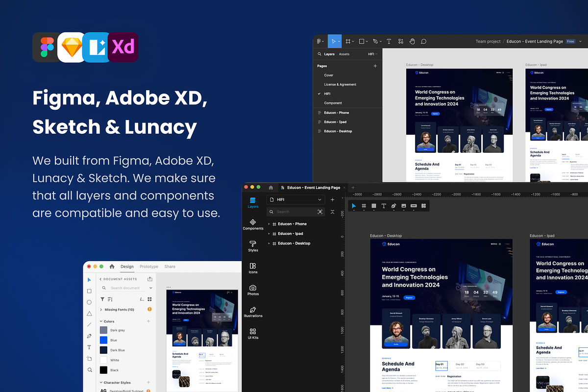The image size is (588, 392).
Task: Select the Blue color swatch in XD
Action: click(x=103, y=340)
